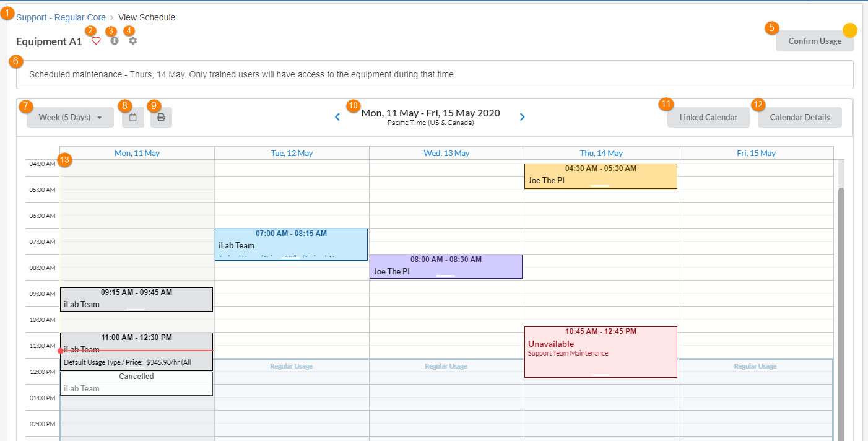Click the Cancelled iLab Team reservation
This screenshot has width=868, height=441.
click(x=136, y=383)
